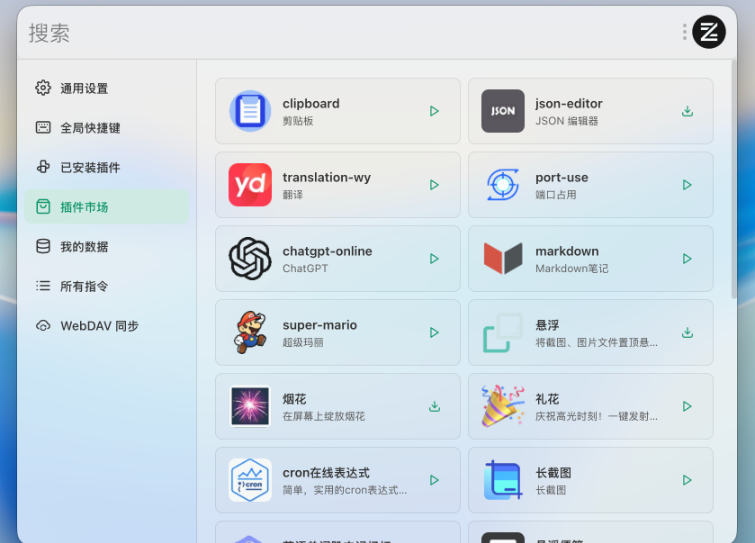This screenshot has width=755, height=543.
Task: Click the markdown book icon
Action: coord(503,259)
